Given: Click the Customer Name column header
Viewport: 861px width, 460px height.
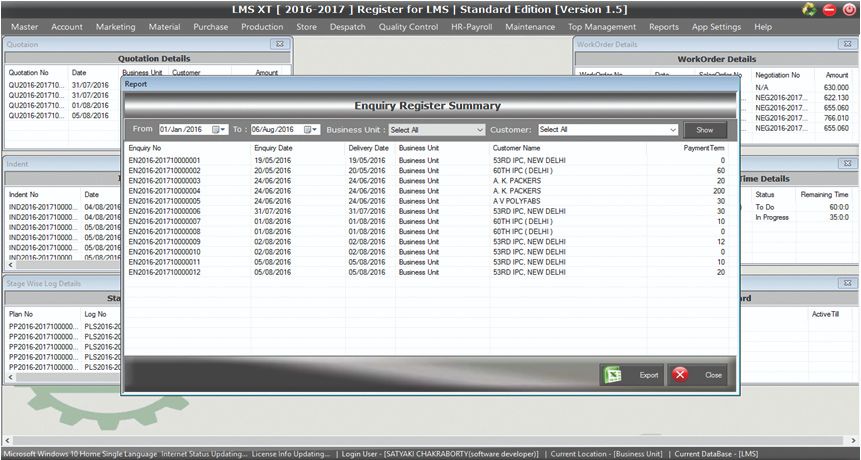Looking at the screenshot, I should [516, 148].
